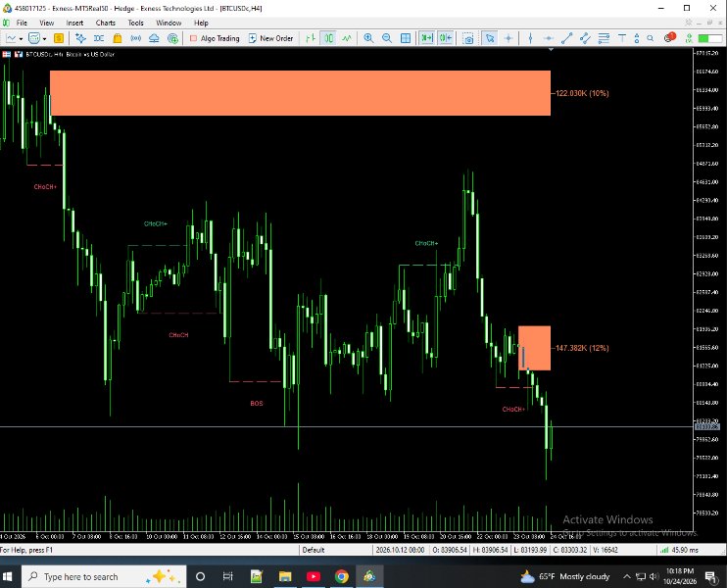The height and width of the screenshot is (588, 727).
Task: Click the gold dollar symbols icon
Action: point(59,38)
